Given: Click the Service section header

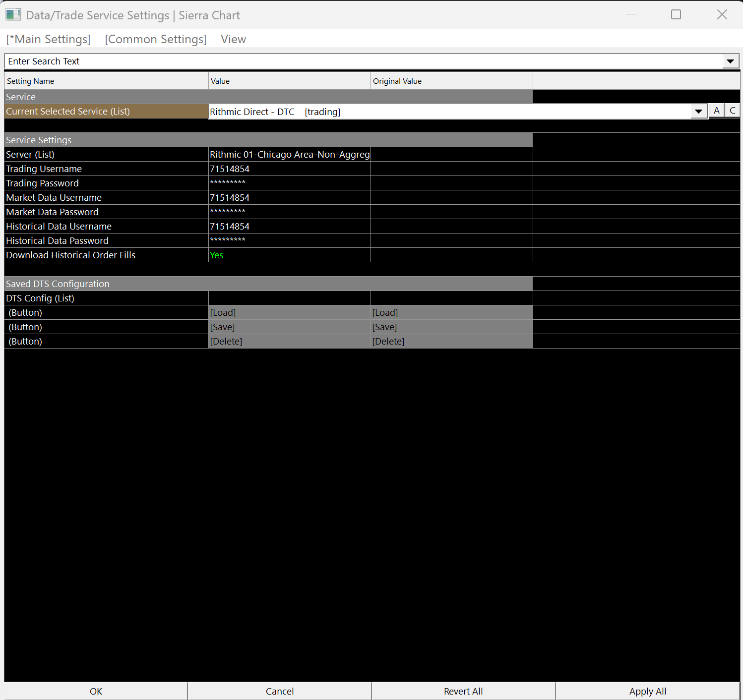Looking at the screenshot, I should pyautogui.click(x=268, y=97).
